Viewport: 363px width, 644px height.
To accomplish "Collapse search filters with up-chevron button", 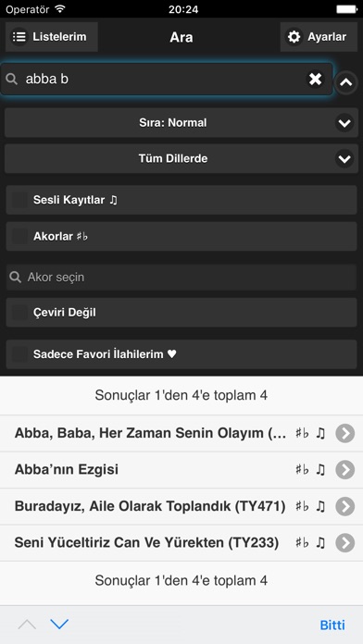I will tap(345, 82).
